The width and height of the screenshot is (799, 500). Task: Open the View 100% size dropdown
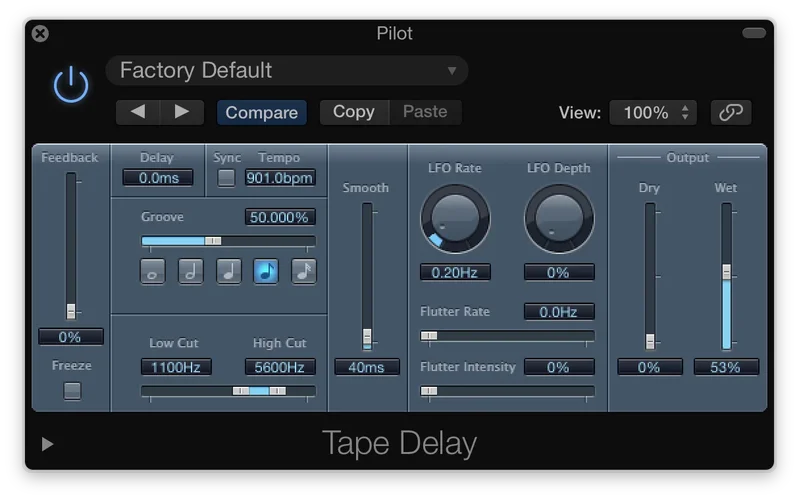coord(653,112)
